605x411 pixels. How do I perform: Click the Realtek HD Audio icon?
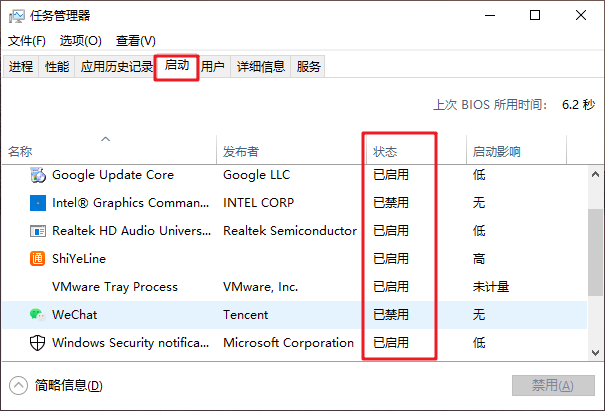38,231
